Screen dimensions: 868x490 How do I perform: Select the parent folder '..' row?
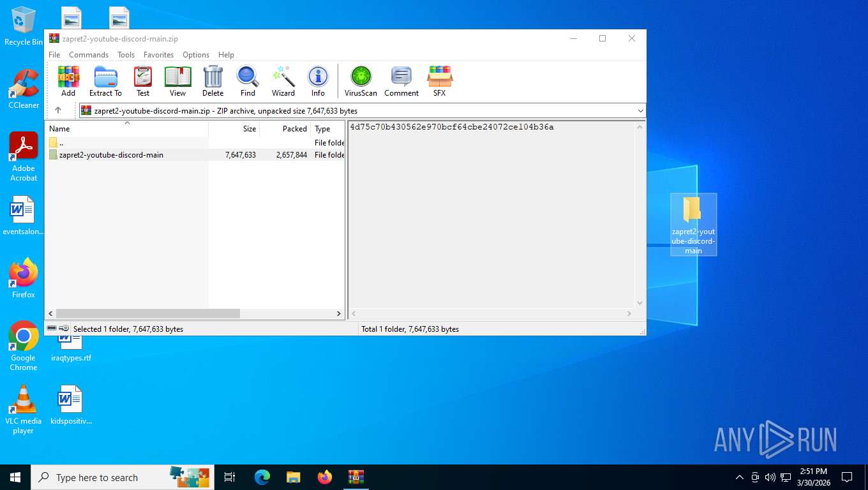click(195, 143)
